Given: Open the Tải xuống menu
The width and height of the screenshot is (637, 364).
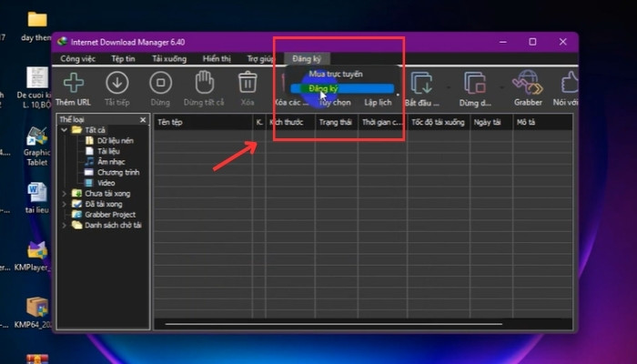Looking at the screenshot, I should [x=169, y=59].
